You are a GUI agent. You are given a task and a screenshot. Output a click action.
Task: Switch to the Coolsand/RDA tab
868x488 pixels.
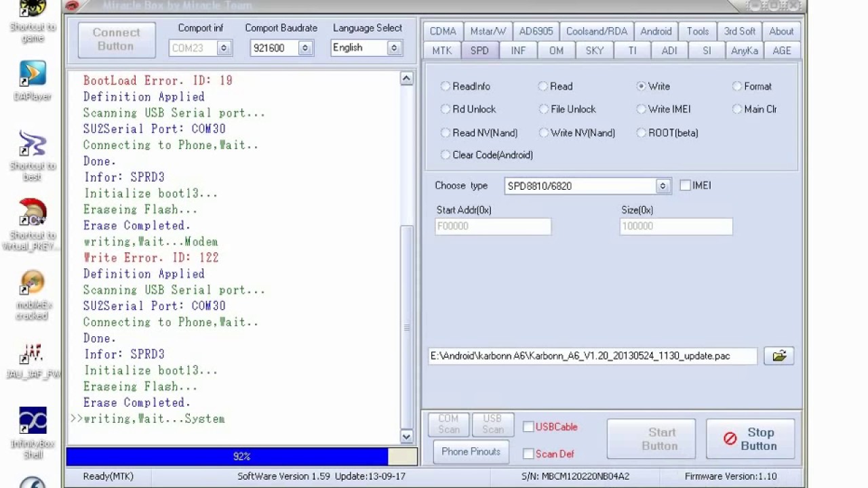tap(597, 31)
